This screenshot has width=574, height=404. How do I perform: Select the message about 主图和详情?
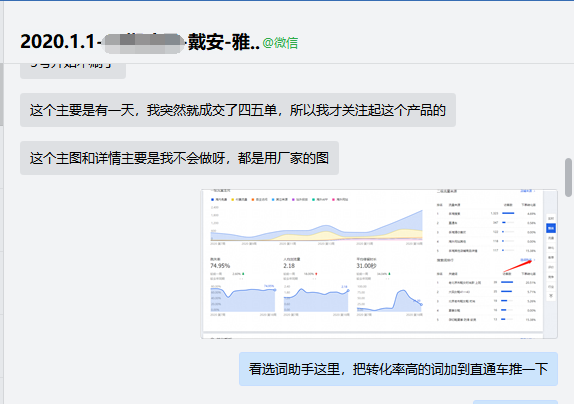tap(179, 158)
